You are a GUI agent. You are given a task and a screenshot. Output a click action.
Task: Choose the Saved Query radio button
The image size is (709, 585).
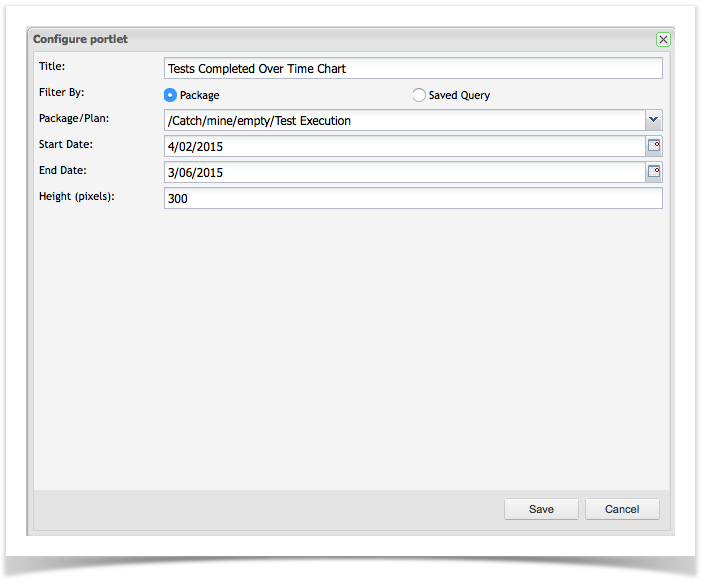pyautogui.click(x=419, y=95)
